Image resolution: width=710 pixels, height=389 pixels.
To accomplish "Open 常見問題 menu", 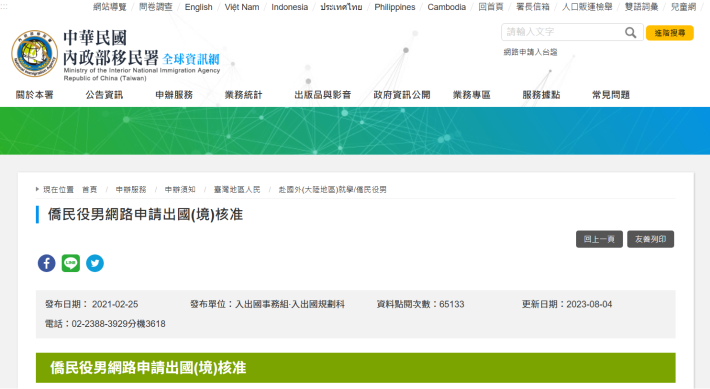I will (611, 95).
